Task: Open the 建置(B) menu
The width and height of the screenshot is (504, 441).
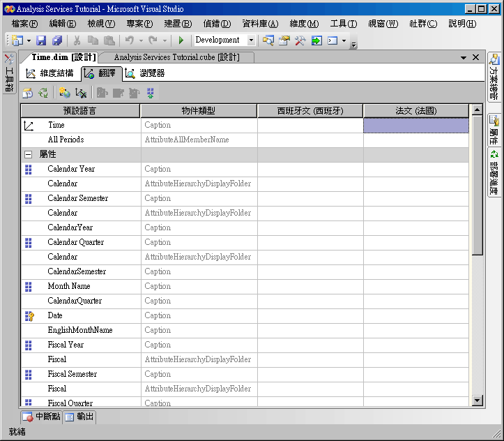Action: click(x=178, y=24)
